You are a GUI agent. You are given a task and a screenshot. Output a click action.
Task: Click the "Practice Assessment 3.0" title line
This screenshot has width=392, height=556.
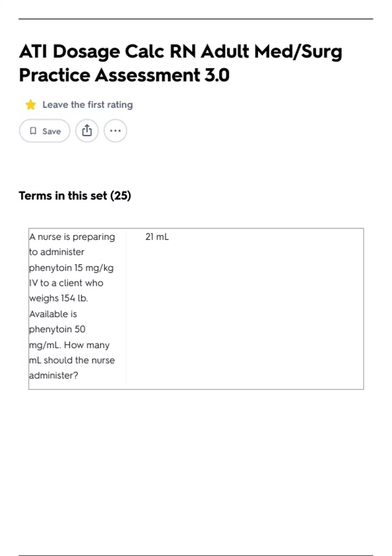coord(124,75)
